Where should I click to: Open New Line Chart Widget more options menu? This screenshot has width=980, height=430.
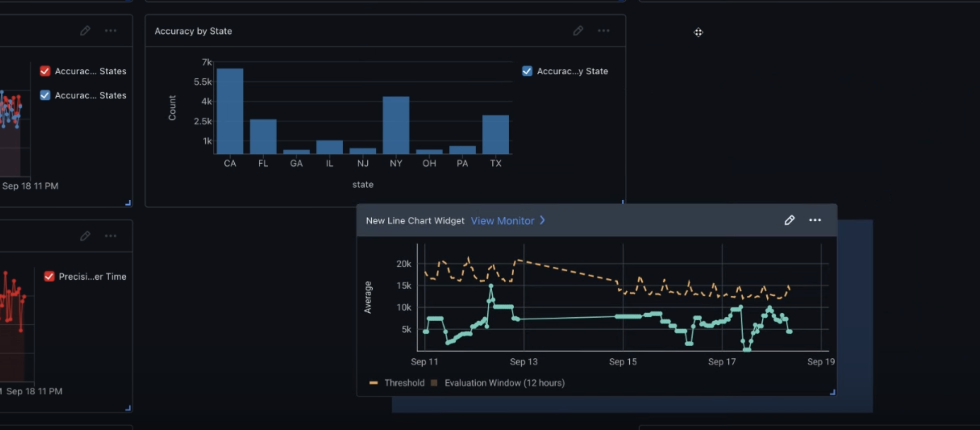[815, 220]
